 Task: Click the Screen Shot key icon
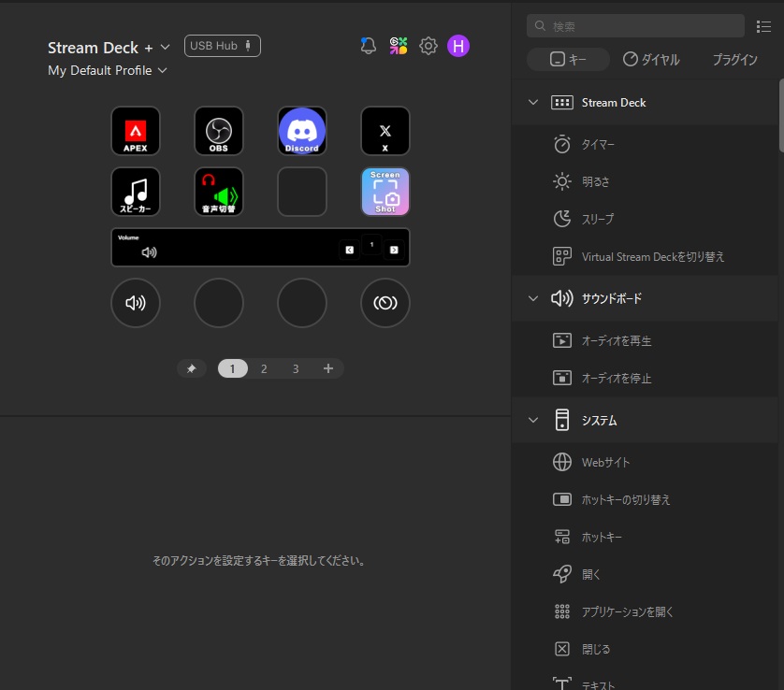385,192
